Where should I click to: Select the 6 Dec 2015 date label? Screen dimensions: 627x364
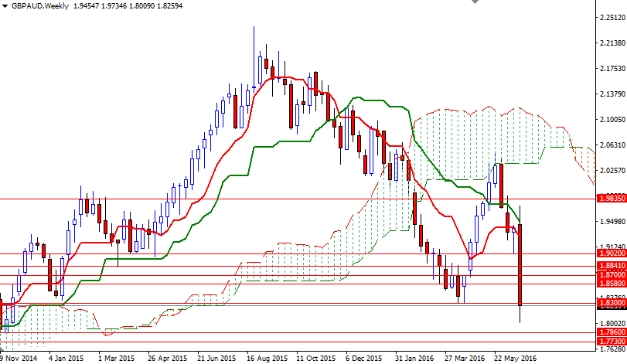coord(363,359)
